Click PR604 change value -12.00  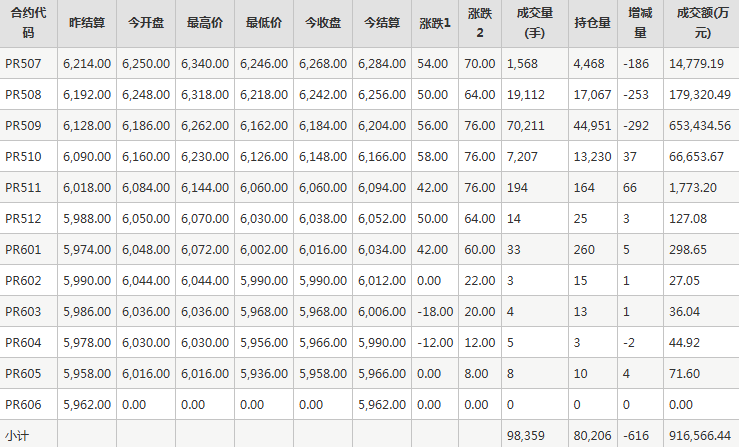click(x=435, y=343)
